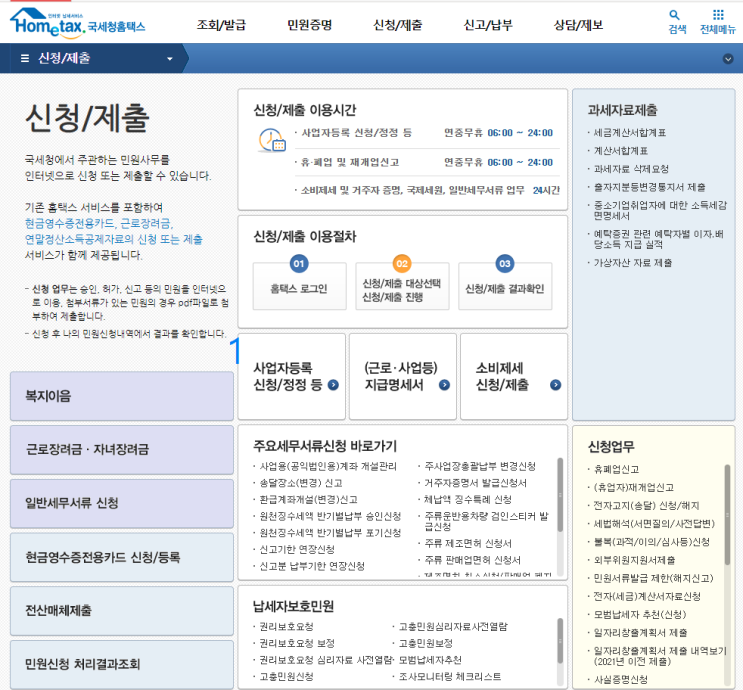Open 체납액 징수특례 신청 link

coord(468,499)
